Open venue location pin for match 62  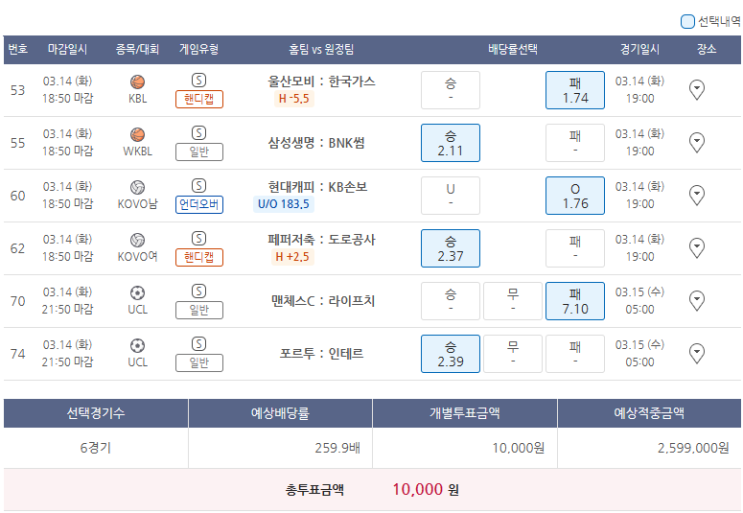(x=697, y=248)
